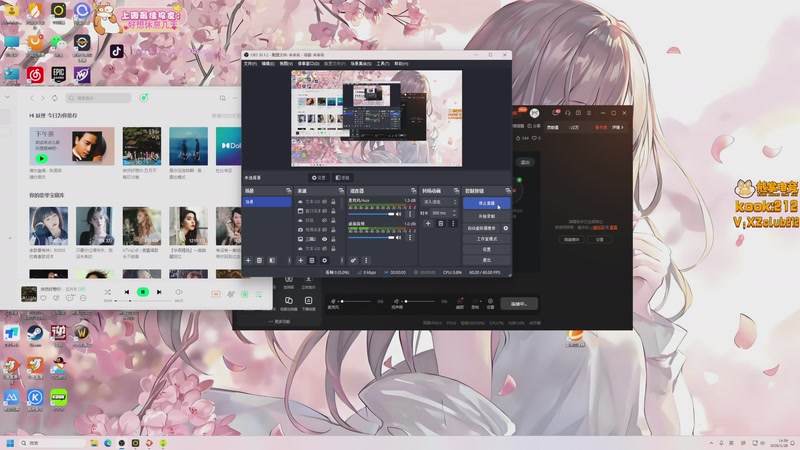Pop out the Audio Mixer dock via float icon

point(413,191)
